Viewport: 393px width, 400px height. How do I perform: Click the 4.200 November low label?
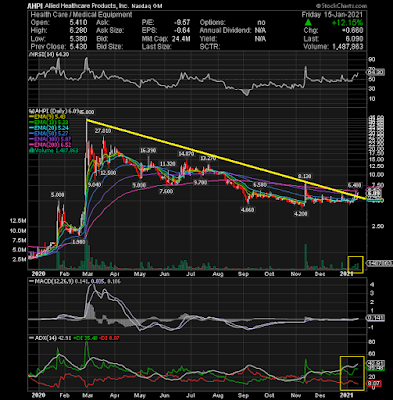[300, 214]
